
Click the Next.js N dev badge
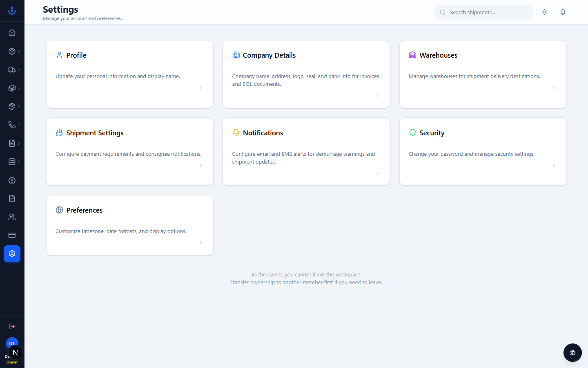pyautogui.click(x=15, y=352)
